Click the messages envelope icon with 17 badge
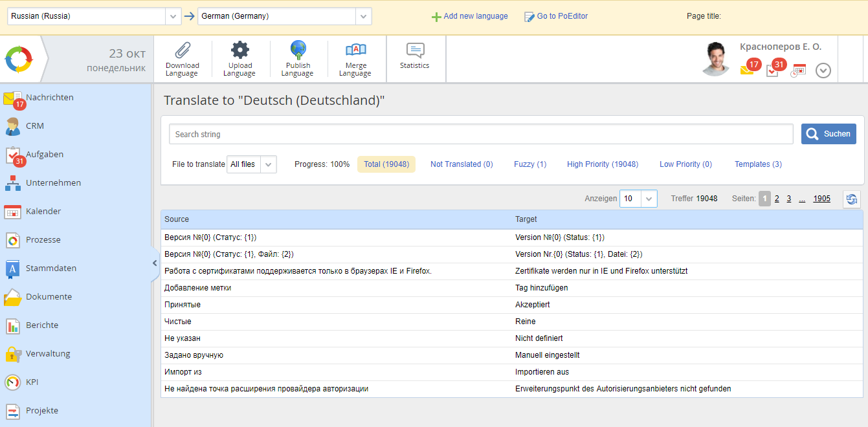 pyautogui.click(x=748, y=70)
